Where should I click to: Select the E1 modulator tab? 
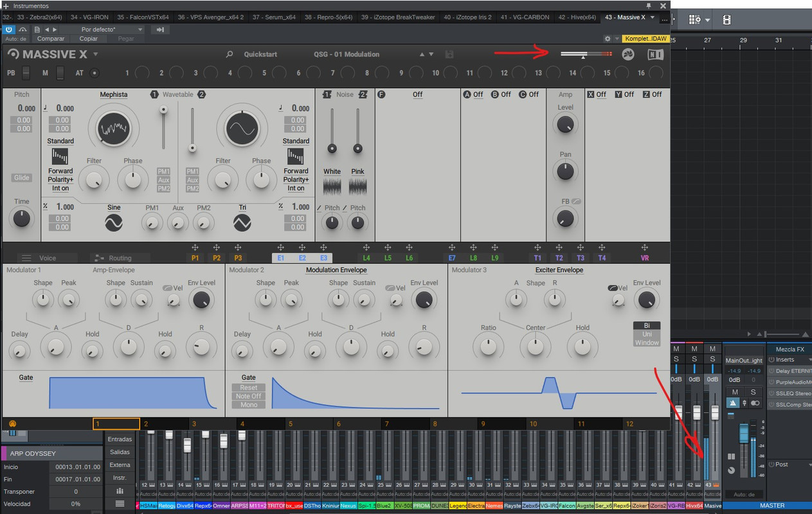[x=280, y=258]
